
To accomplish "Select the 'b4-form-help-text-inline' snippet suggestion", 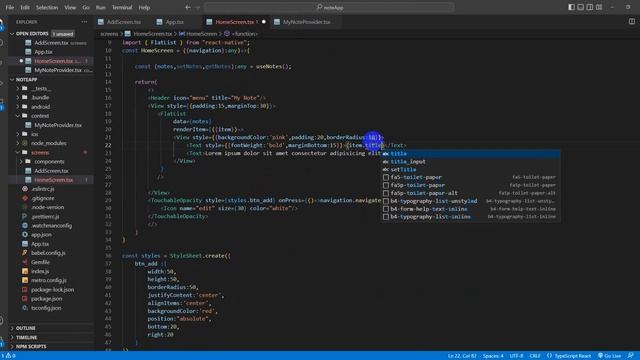I will (470, 209).
